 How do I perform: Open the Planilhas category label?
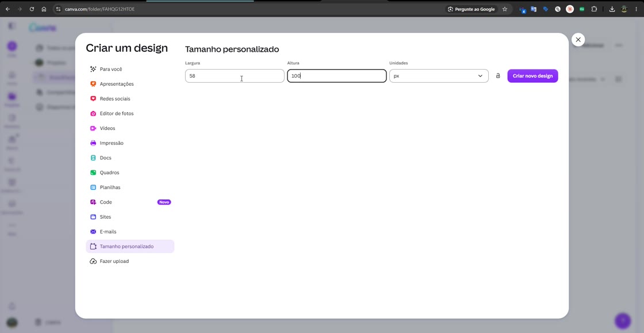pos(110,187)
